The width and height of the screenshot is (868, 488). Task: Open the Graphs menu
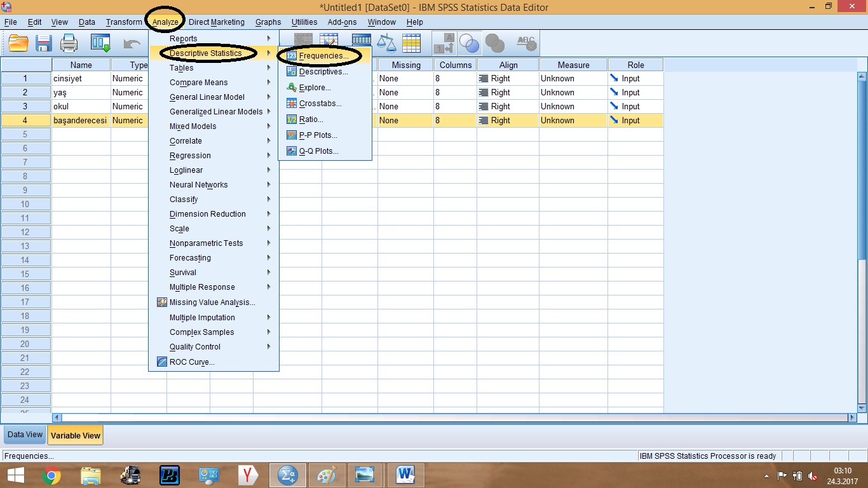coord(268,22)
